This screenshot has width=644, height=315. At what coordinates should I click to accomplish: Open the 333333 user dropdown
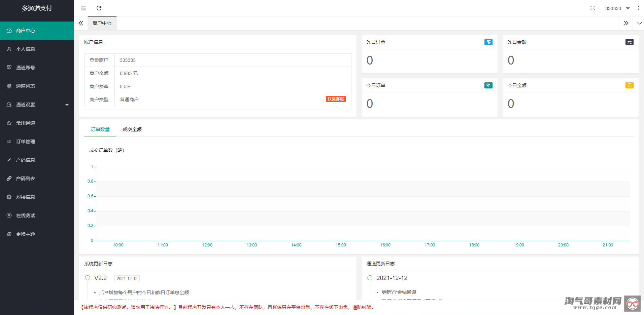[x=617, y=8]
